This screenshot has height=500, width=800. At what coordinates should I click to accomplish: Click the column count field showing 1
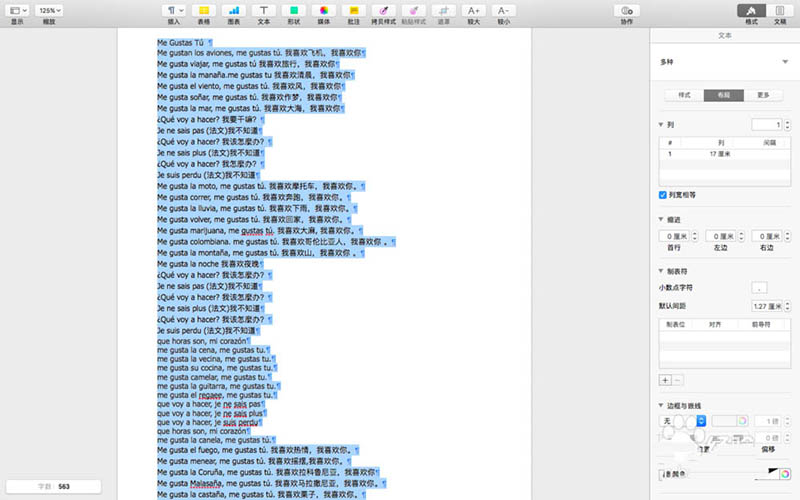coord(767,124)
